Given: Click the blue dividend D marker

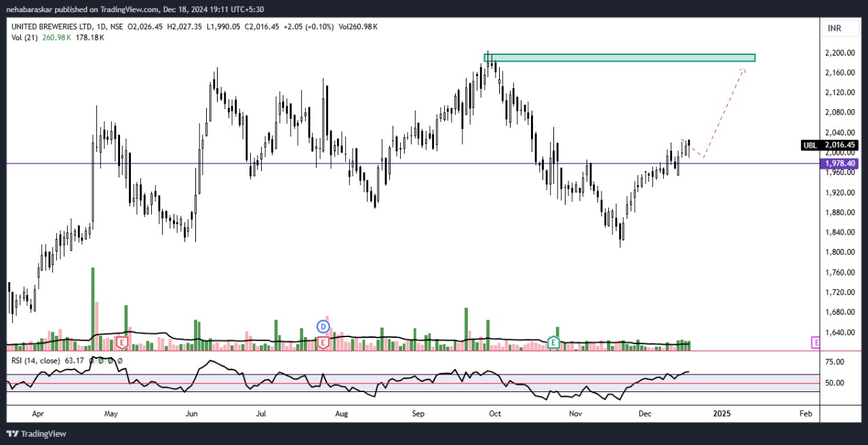Looking at the screenshot, I should click(323, 326).
